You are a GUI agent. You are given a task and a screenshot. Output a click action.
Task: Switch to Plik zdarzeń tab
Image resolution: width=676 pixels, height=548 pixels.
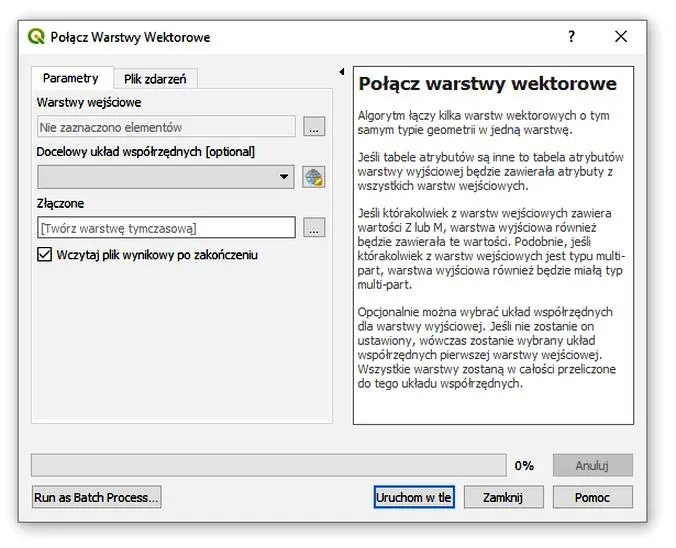155,79
